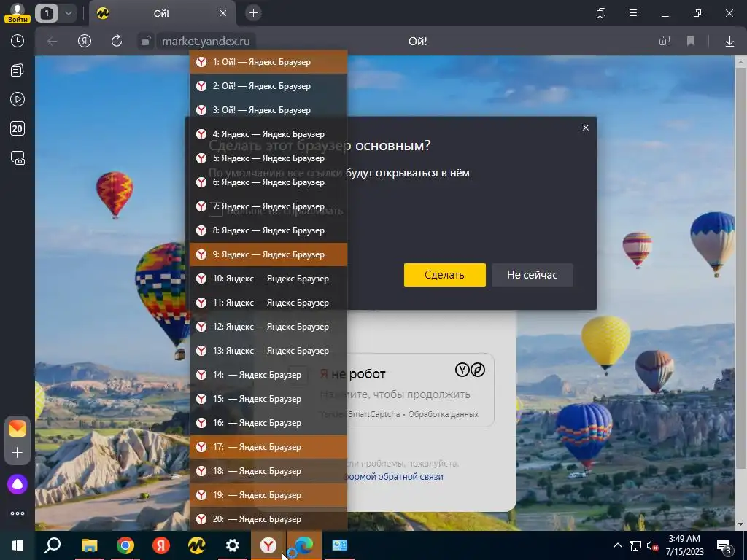Open the bookmarks panel icon in title bar
The height and width of the screenshot is (560, 747).
[601, 13]
